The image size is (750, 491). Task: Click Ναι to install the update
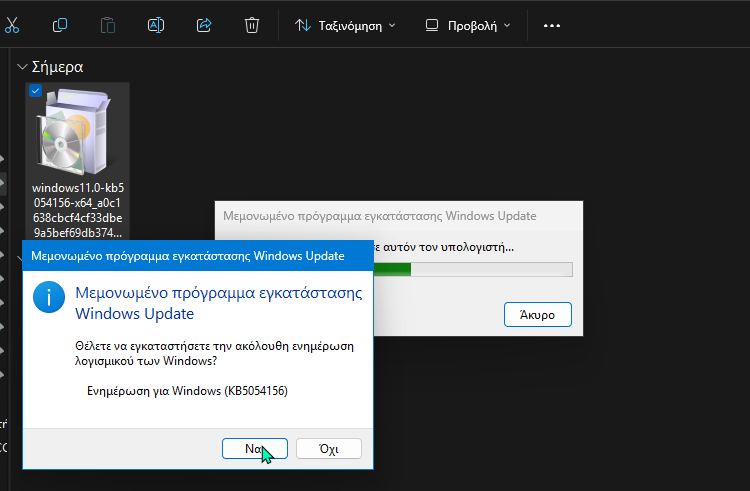[x=254, y=448]
